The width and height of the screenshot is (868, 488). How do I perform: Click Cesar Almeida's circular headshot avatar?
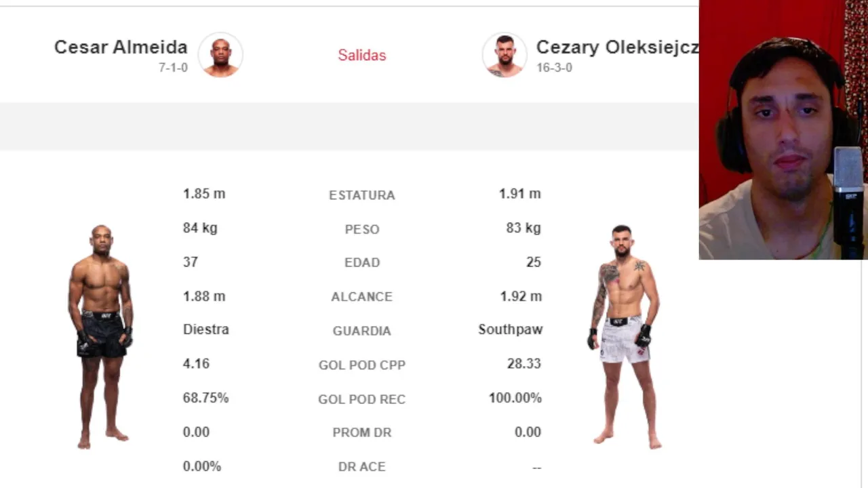click(220, 55)
